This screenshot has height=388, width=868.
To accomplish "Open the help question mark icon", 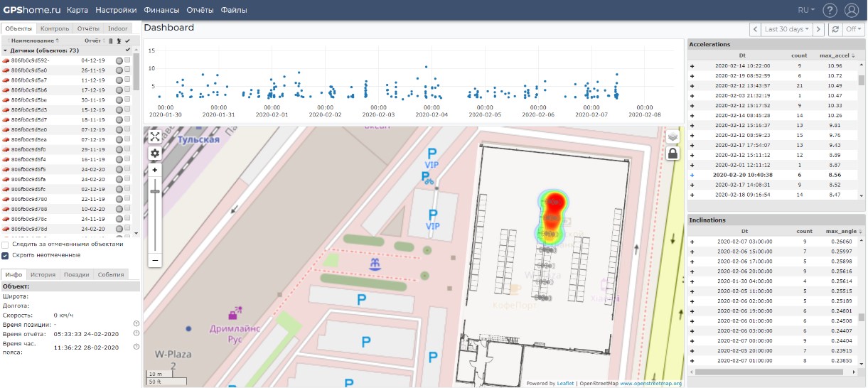I will (830, 10).
